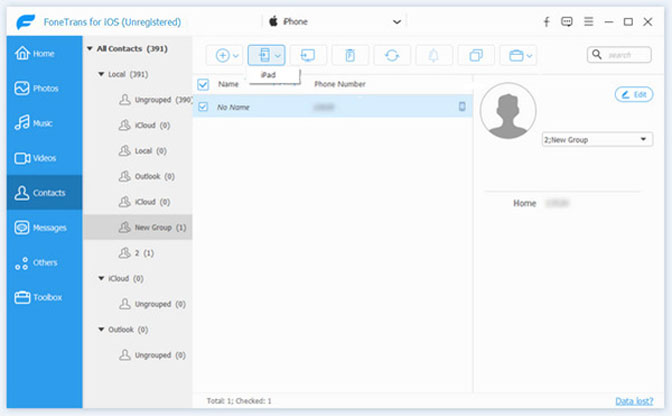Click the device icon on No Name row
This screenshot has height=416, width=672.
(x=462, y=107)
